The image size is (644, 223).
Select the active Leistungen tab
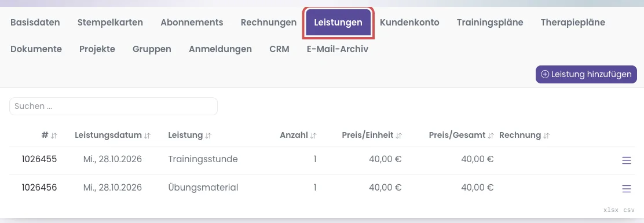tap(338, 23)
